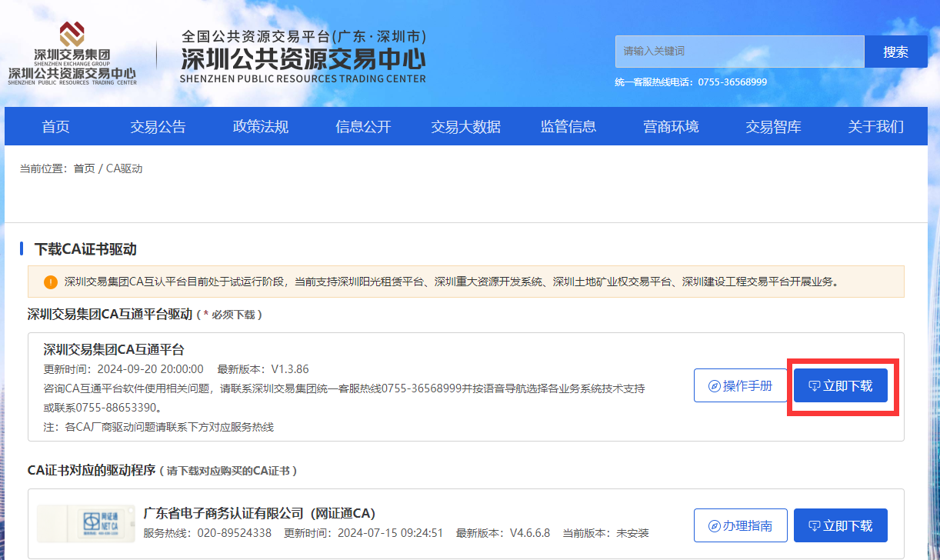This screenshot has height=560, width=940.
Task: Click the 下载CA证书驱动 section heading
Action: tap(85, 249)
